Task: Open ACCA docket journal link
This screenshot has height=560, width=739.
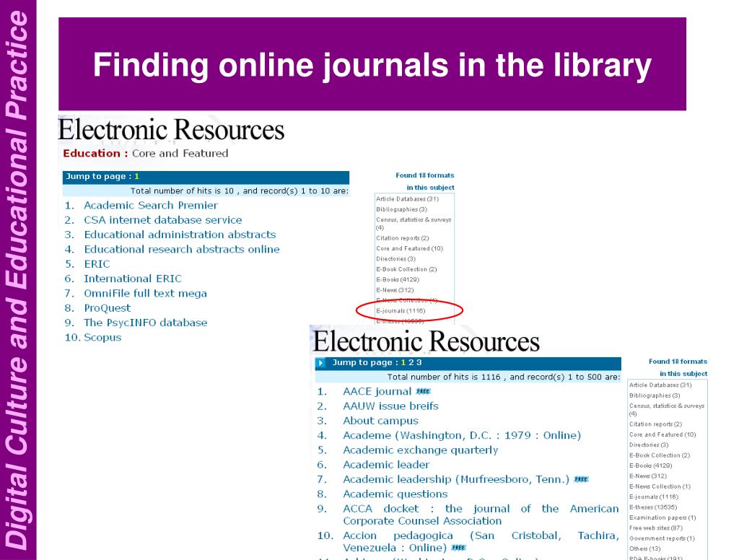Action: [x=481, y=515]
